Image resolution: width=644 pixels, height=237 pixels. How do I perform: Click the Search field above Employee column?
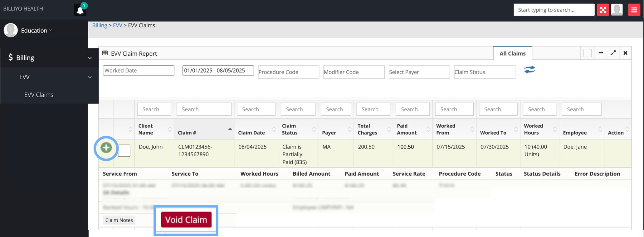[x=581, y=109]
